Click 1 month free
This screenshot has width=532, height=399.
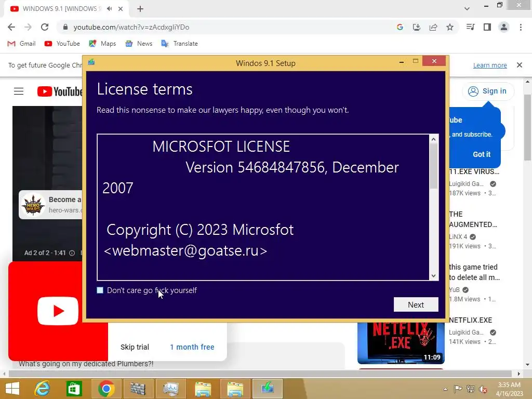(192, 347)
